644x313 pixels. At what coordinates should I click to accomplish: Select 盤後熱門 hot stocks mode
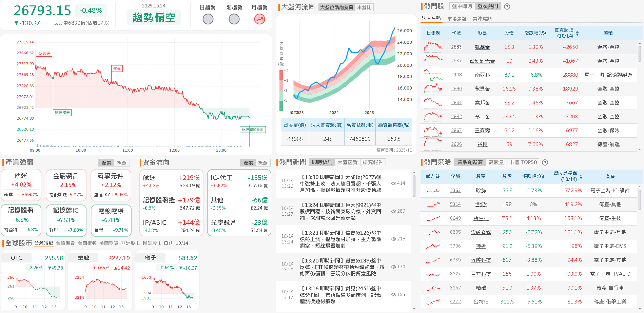488,6
